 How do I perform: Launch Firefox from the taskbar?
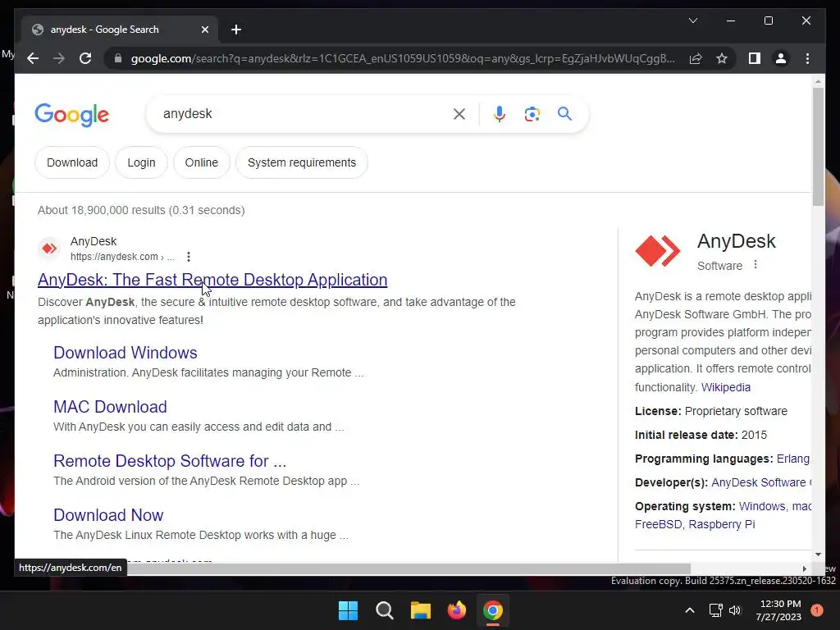coord(456,610)
